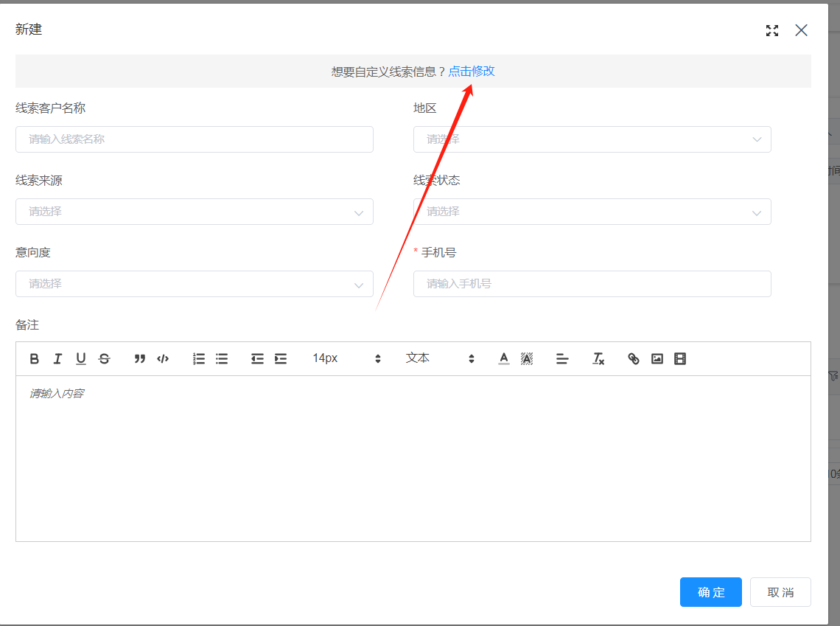The width and height of the screenshot is (840, 626).
Task: Insert a hyperlink with the link icon
Action: pyautogui.click(x=633, y=359)
